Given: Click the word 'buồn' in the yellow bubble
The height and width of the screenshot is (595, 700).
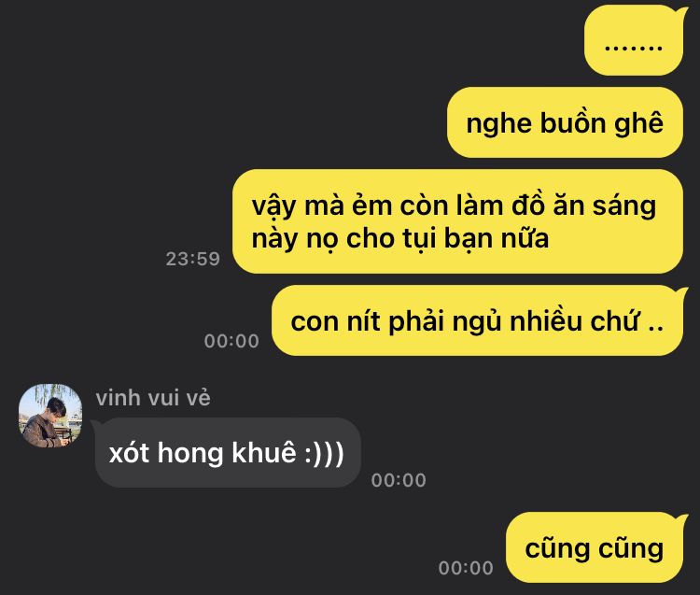Looking at the screenshot, I should pyautogui.click(x=572, y=122).
